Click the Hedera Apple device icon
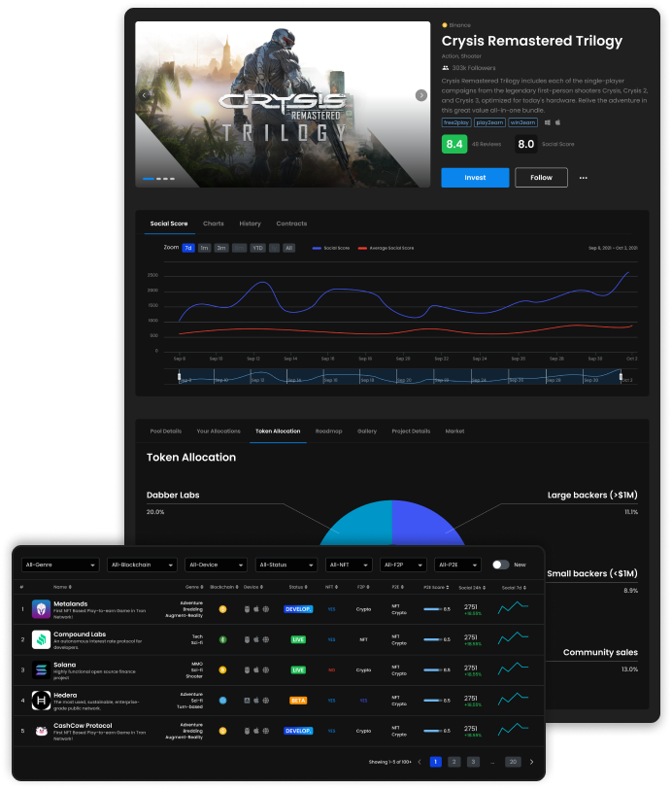Screen dimensions: 672x789 [x=256, y=701]
